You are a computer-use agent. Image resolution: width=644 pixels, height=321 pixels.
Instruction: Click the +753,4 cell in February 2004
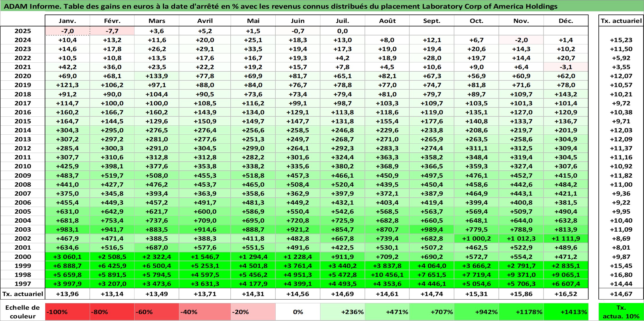pyautogui.click(x=112, y=221)
